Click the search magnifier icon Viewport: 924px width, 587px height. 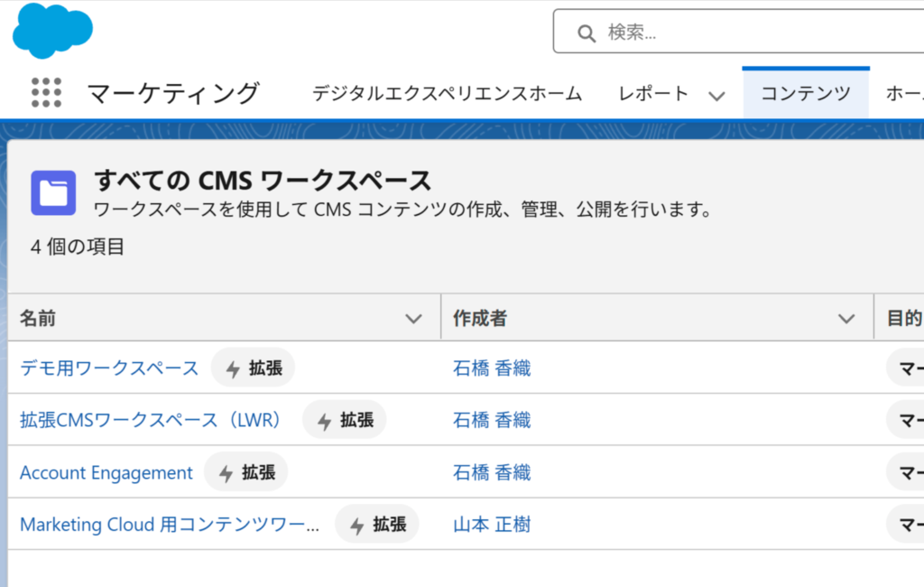coord(586,33)
